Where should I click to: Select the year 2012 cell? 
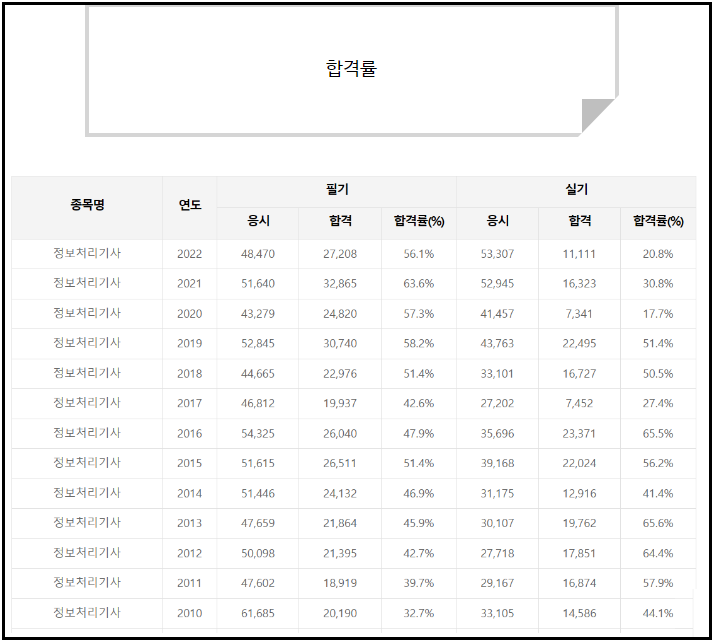coord(189,554)
